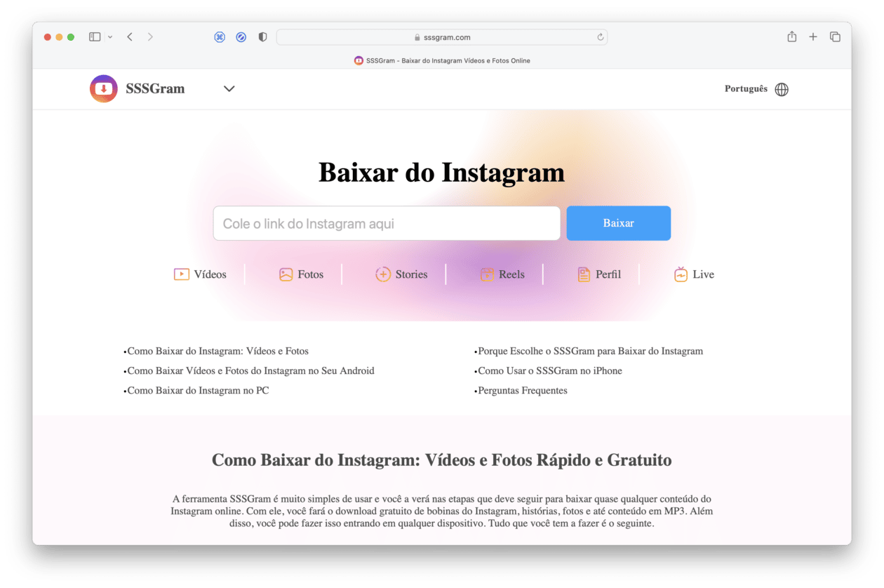Select the Fotos download icon

285,274
